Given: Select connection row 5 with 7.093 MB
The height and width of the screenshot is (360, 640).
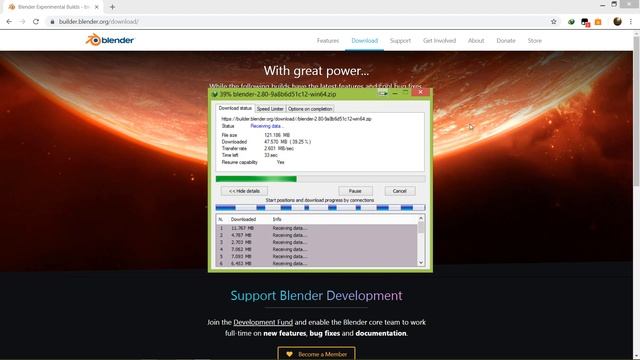Looking at the screenshot, I should click(x=317, y=256).
